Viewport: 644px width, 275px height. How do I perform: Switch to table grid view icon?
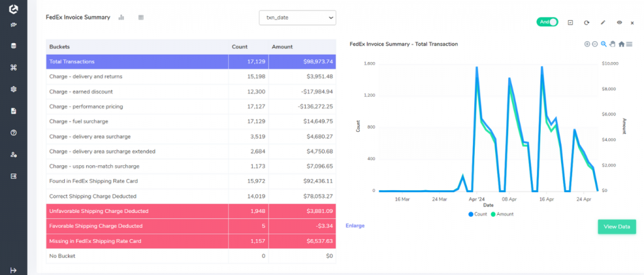[x=141, y=17]
